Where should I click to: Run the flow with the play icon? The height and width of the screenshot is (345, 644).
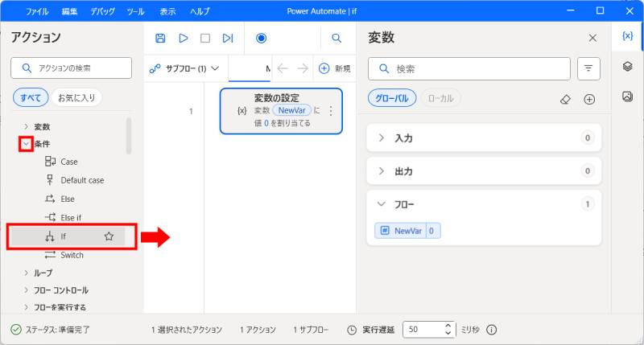(184, 38)
